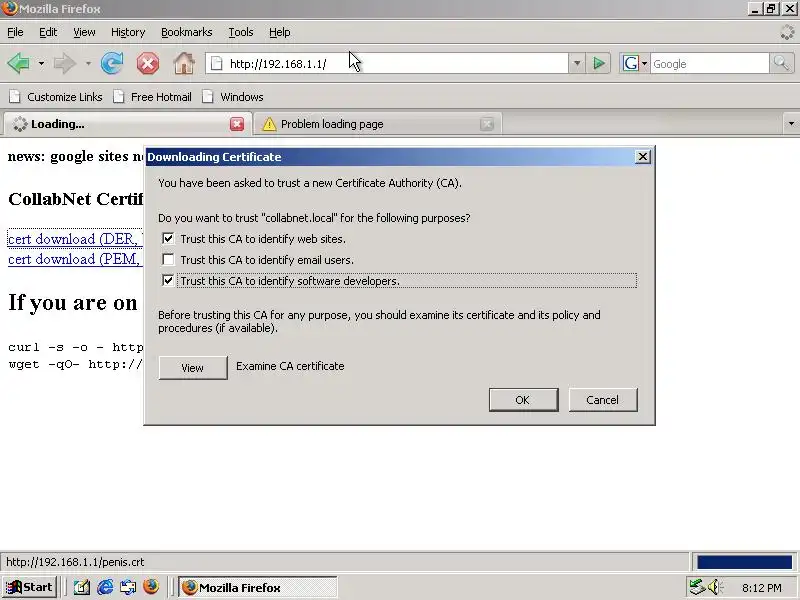This screenshot has width=800, height=600.
Task: Click the grey Forward arrow button
Action: point(64,64)
